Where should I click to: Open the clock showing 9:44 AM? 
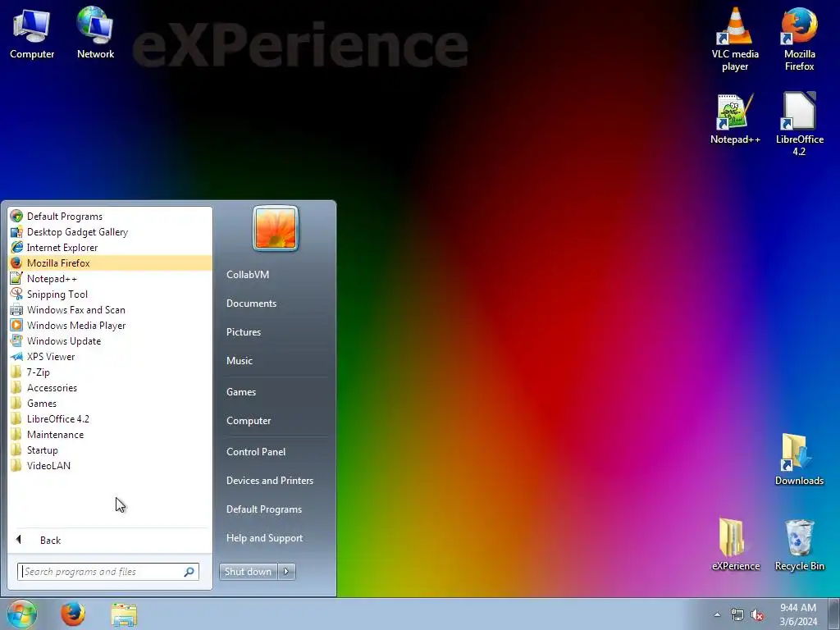(x=798, y=614)
